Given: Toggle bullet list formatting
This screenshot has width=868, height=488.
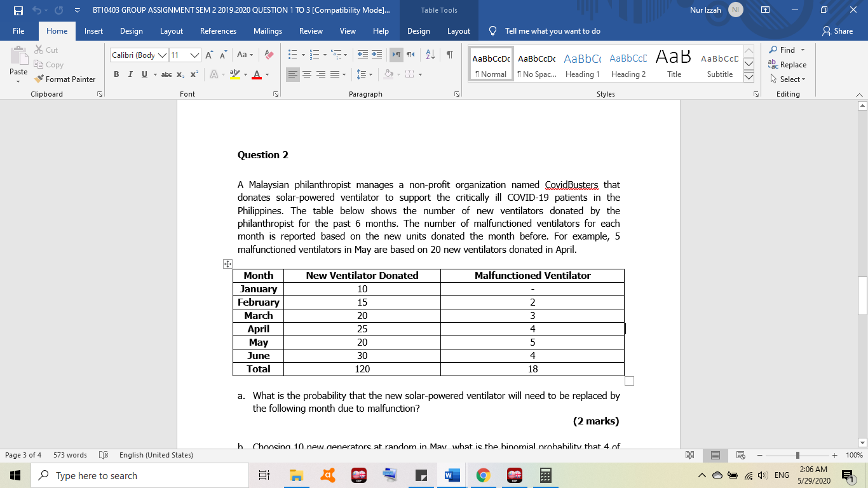Looking at the screenshot, I should 294,55.
